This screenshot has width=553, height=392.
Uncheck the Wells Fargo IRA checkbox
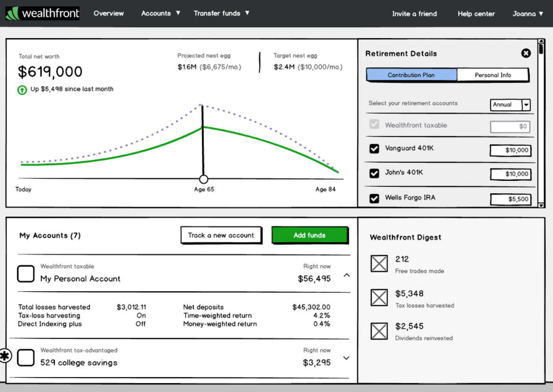click(x=374, y=198)
